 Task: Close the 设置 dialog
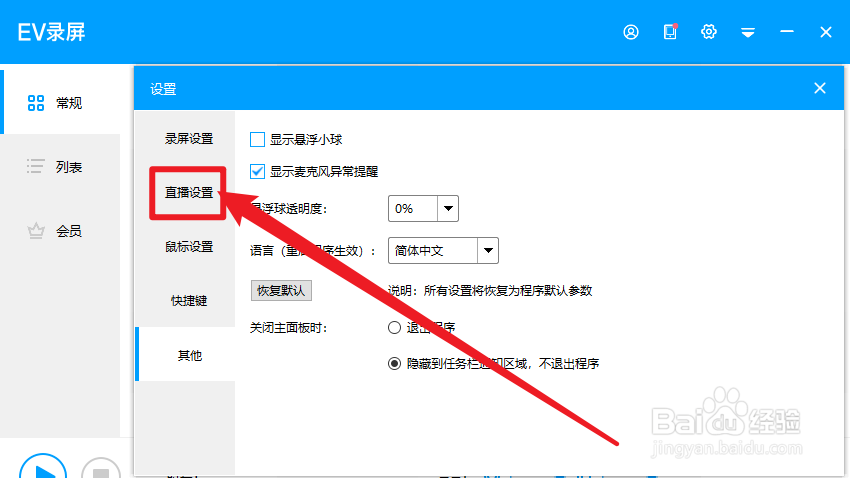coord(820,88)
